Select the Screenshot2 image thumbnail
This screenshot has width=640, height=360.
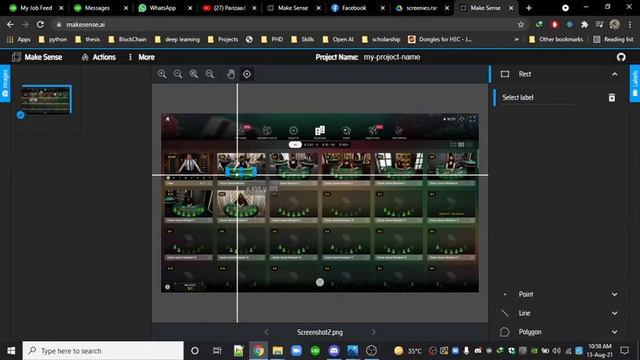pyautogui.click(x=46, y=99)
